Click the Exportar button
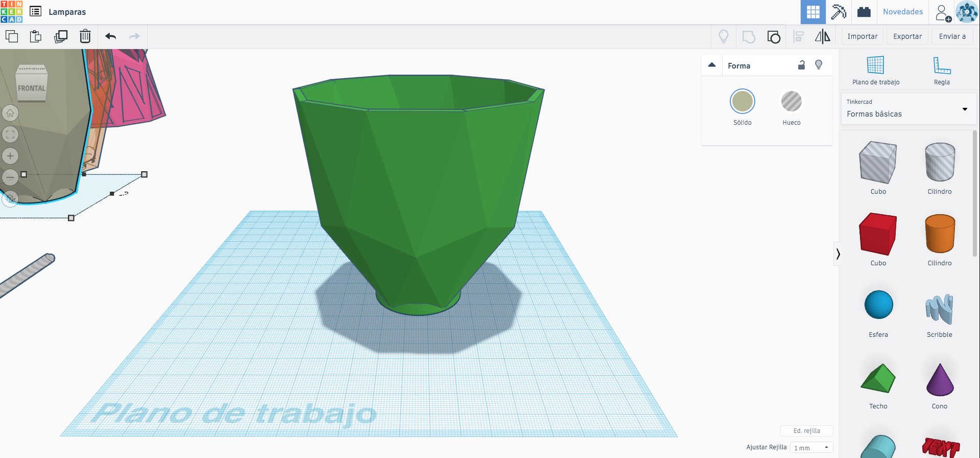 coord(907,36)
